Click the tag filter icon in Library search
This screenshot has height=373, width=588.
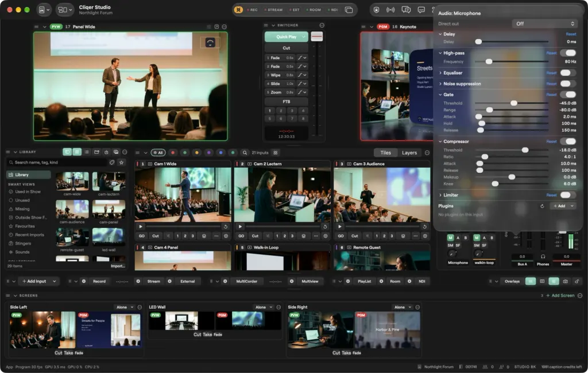click(112, 162)
